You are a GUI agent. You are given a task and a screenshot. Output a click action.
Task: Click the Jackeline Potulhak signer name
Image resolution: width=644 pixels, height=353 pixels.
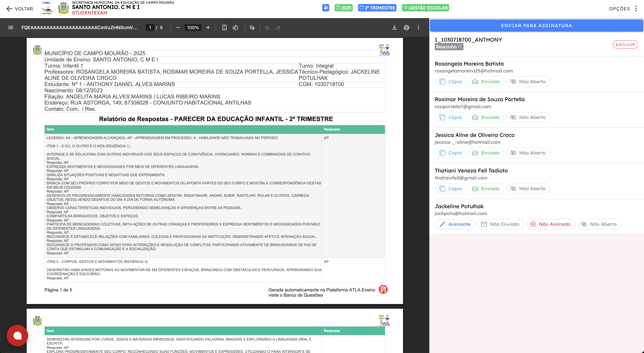tap(459, 206)
